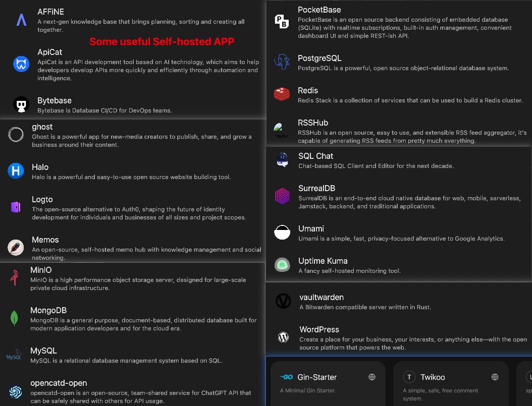This screenshot has height=406, width=532.
Task: Open the MinIO app title
Action: [41, 270]
